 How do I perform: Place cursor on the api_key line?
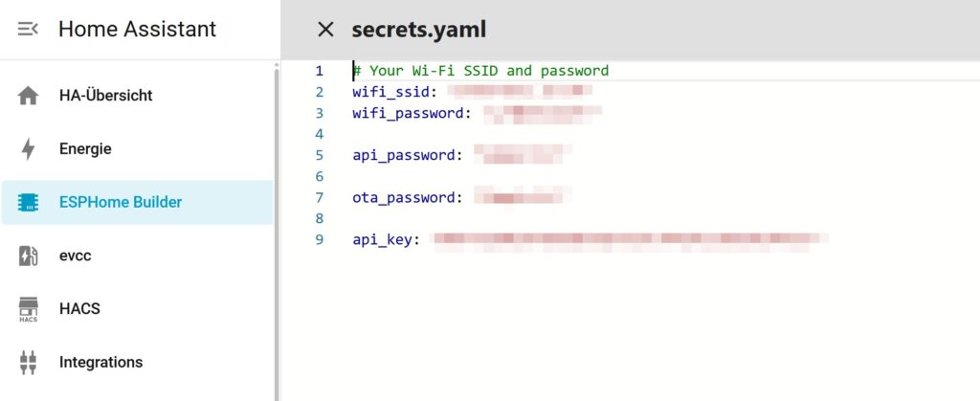386,239
